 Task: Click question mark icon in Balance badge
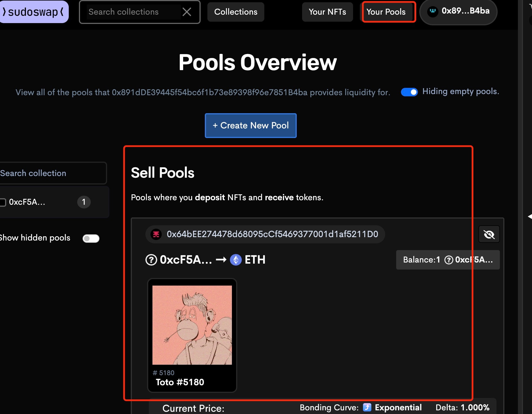[x=449, y=260]
